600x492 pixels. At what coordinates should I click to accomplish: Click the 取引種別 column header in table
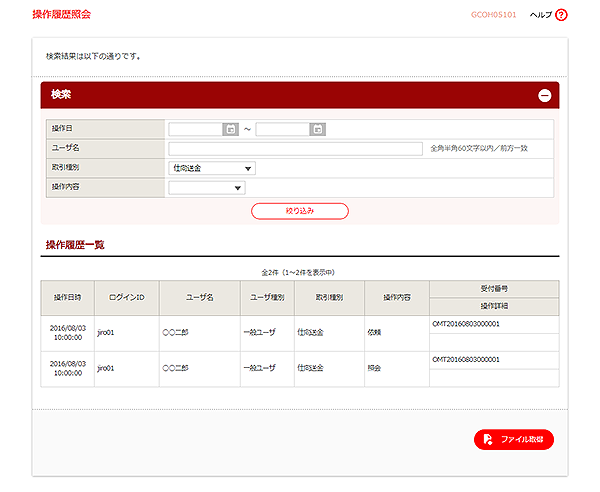coord(329,298)
